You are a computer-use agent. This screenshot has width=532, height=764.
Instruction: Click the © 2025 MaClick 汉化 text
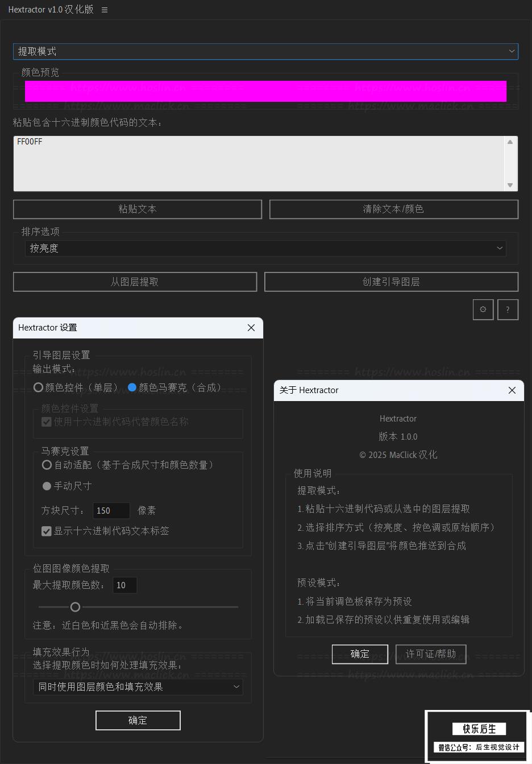398,455
